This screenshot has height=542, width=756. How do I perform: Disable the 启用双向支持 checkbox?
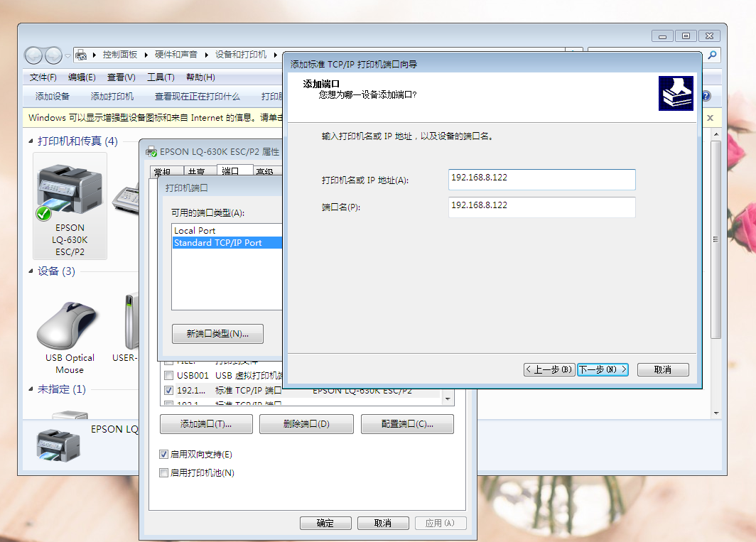point(164,455)
